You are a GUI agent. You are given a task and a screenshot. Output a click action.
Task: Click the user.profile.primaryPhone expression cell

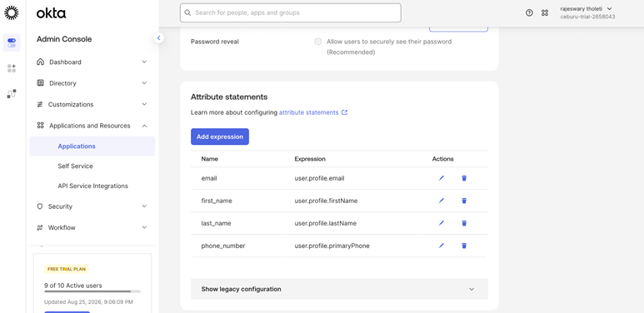click(x=332, y=246)
